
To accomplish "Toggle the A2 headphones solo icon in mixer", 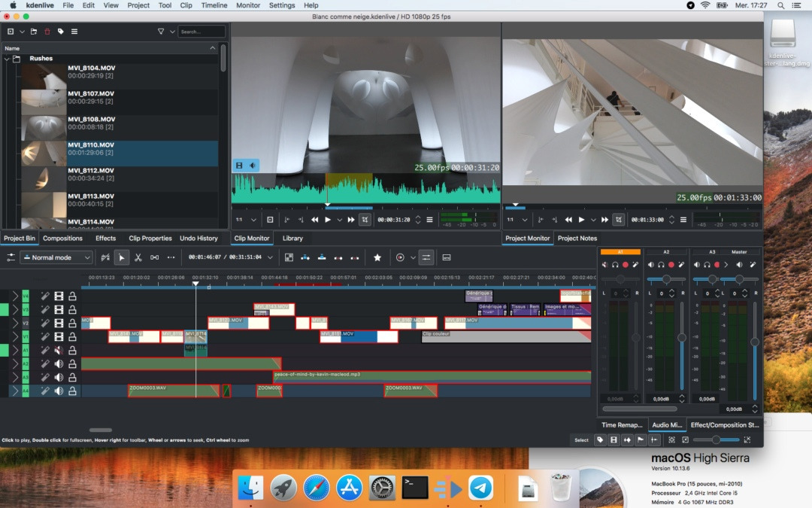I will tap(661, 265).
